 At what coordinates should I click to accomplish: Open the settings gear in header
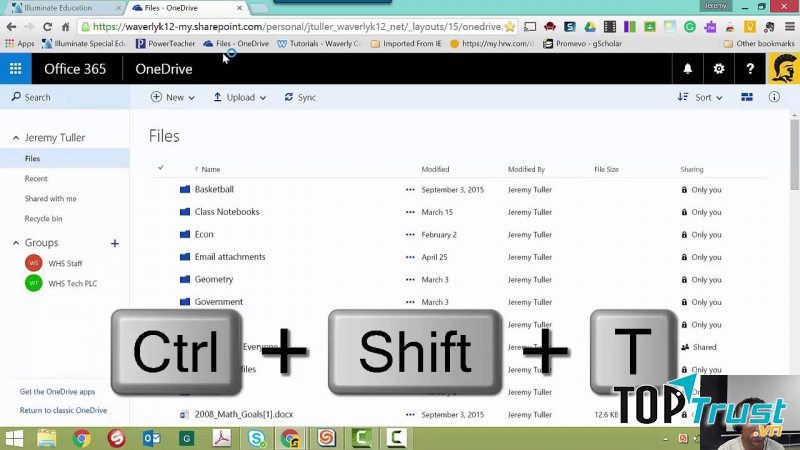718,69
